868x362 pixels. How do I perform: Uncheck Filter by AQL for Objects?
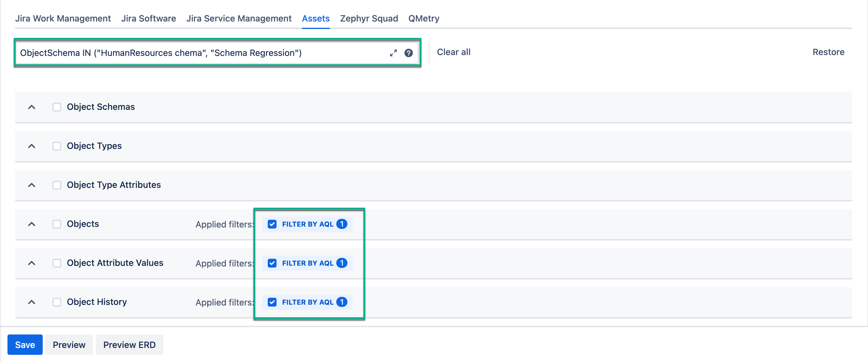point(272,224)
